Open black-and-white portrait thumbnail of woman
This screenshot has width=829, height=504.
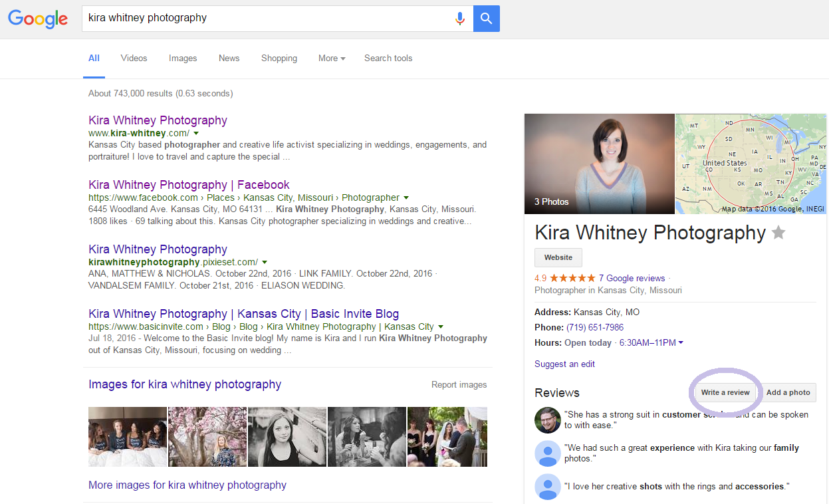point(287,437)
